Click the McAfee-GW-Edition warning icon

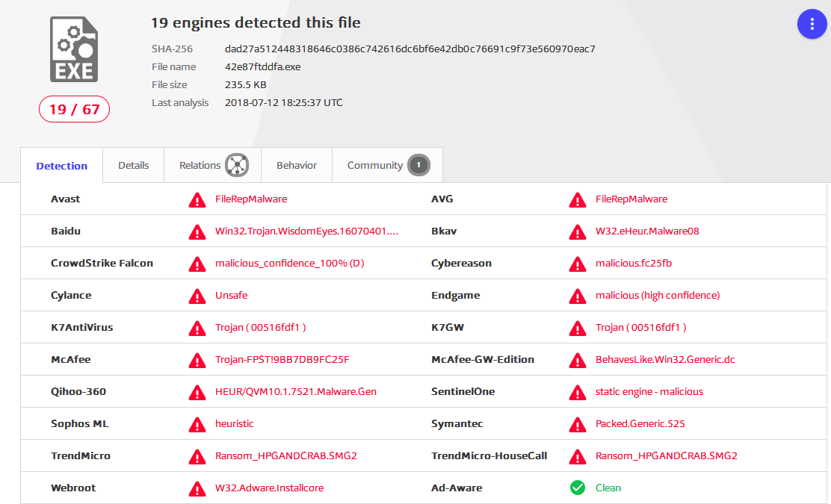578,361
